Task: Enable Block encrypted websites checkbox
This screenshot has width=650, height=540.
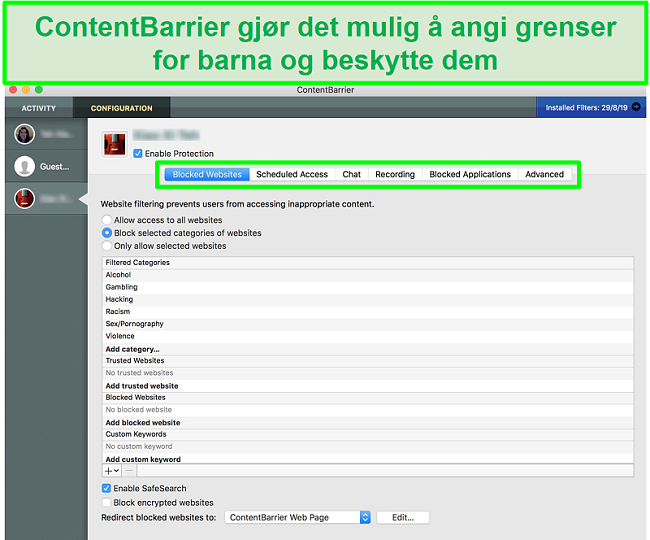Action: click(x=107, y=502)
